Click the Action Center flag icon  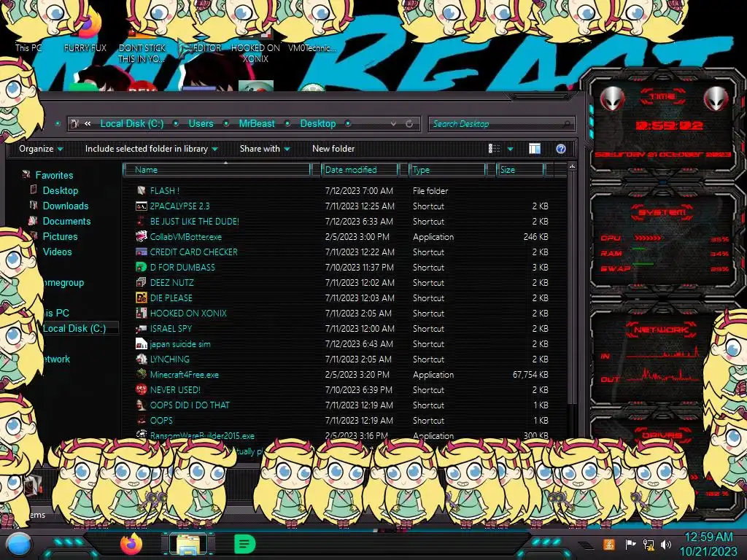631,544
